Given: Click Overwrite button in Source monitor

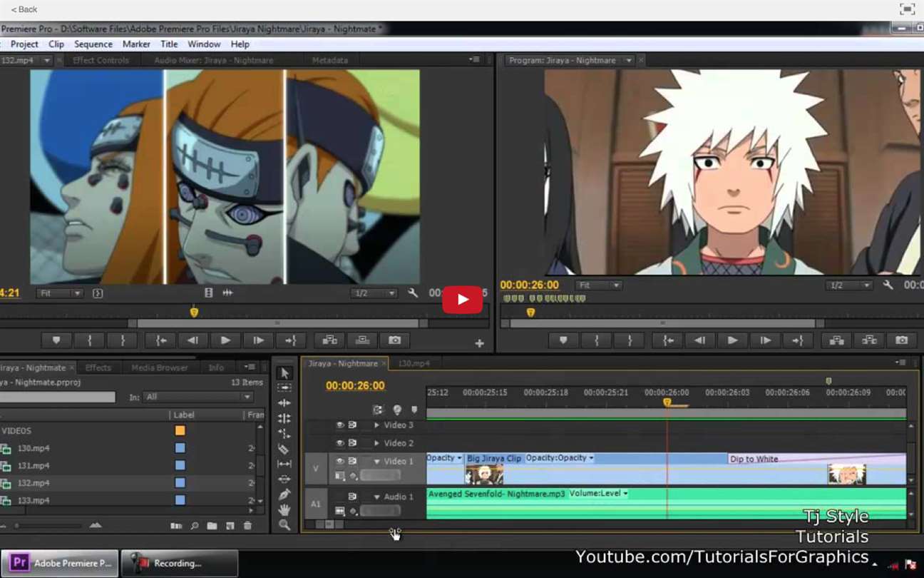Looking at the screenshot, I should [362, 340].
